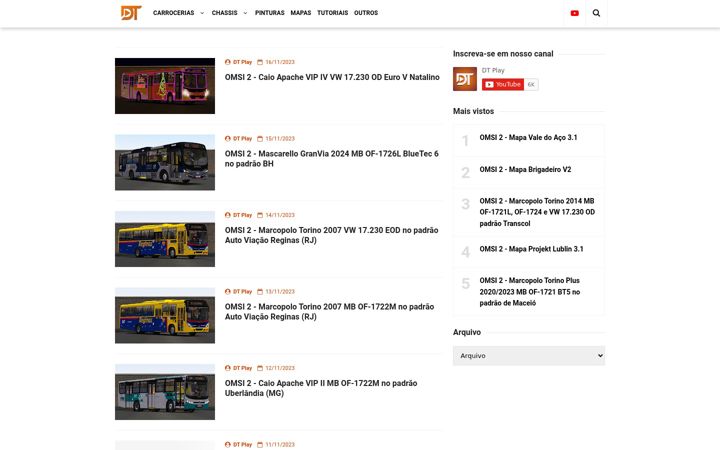The image size is (720, 450).
Task: Click the 6K subscriber count badge
Action: click(531, 84)
